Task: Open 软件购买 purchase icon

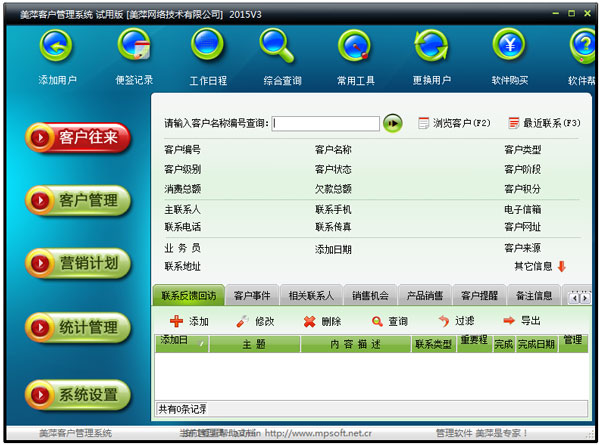Action: (508, 46)
